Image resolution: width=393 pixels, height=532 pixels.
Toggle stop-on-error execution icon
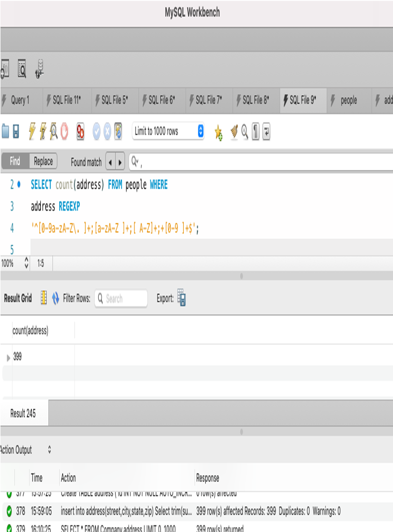[x=80, y=132]
